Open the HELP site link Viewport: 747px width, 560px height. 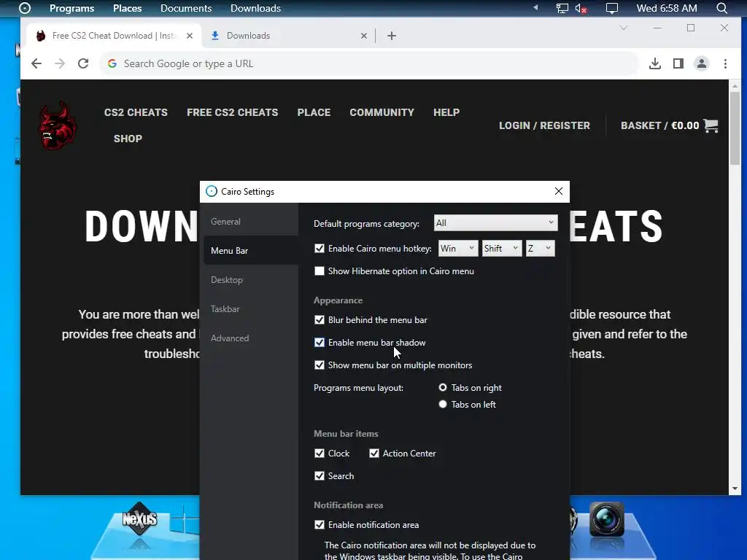(446, 112)
